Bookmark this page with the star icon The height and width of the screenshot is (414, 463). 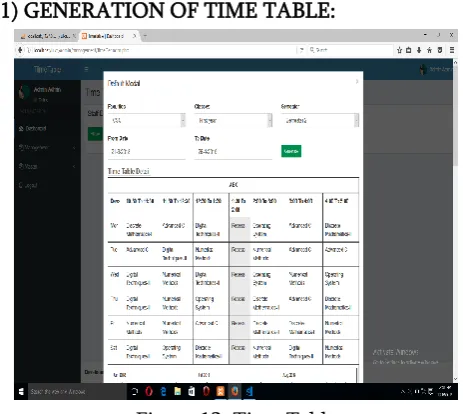point(399,50)
